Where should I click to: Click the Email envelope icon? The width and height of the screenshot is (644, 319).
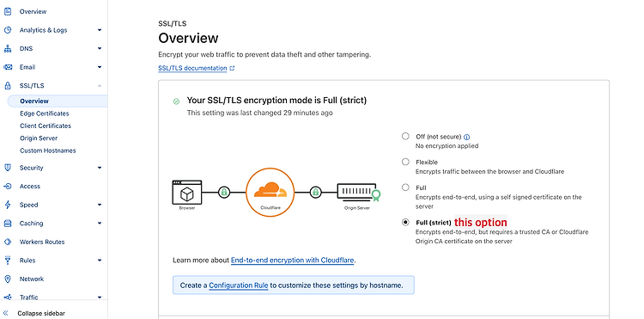click(8, 67)
